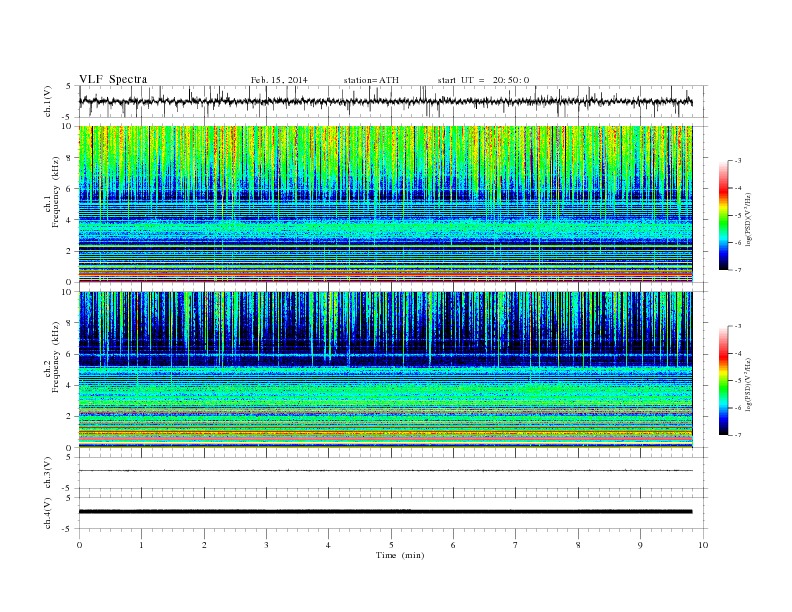Click the "8" kHz tick of ch.1 frequency axis

coord(69,158)
